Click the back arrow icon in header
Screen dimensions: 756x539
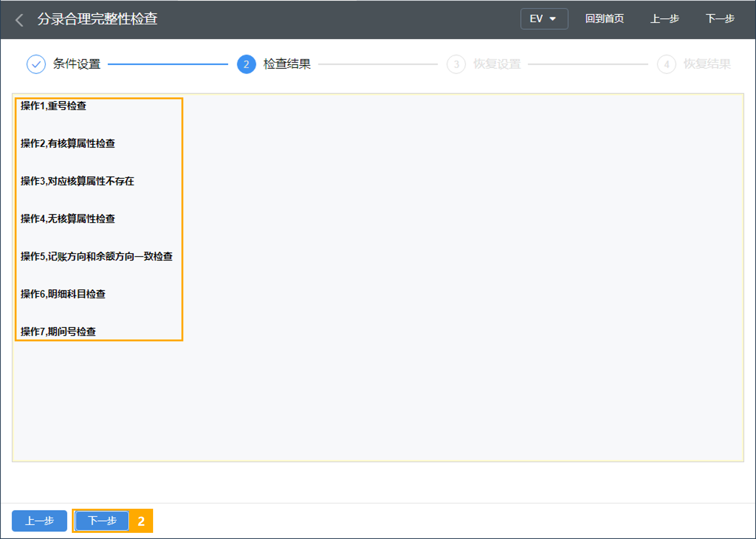(19, 20)
